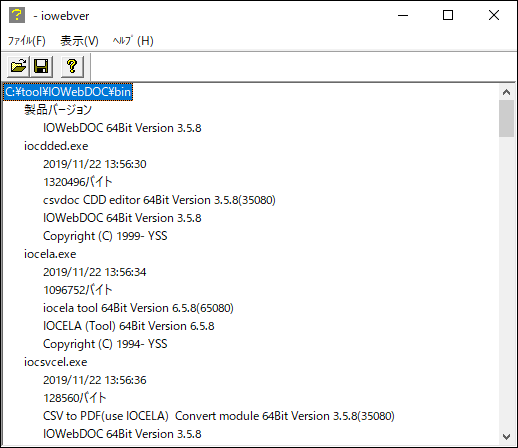518x448 pixels.
Task: Click the Help question mark toolbar icon
Action: pos(72,66)
